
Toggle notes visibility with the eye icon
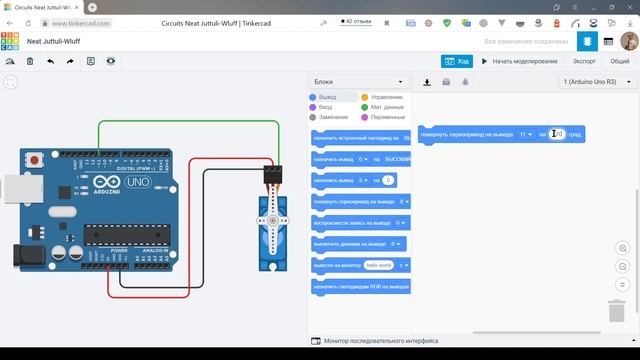pyautogui.click(x=111, y=61)
